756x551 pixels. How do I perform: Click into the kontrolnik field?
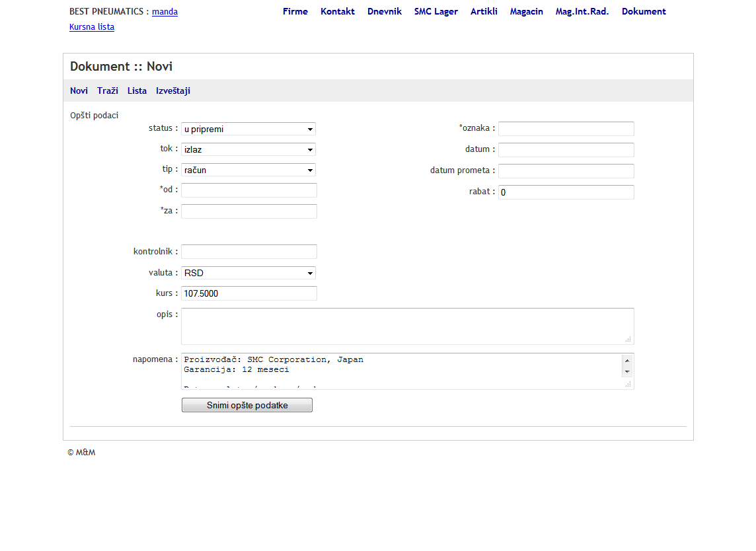click(248, 252)
